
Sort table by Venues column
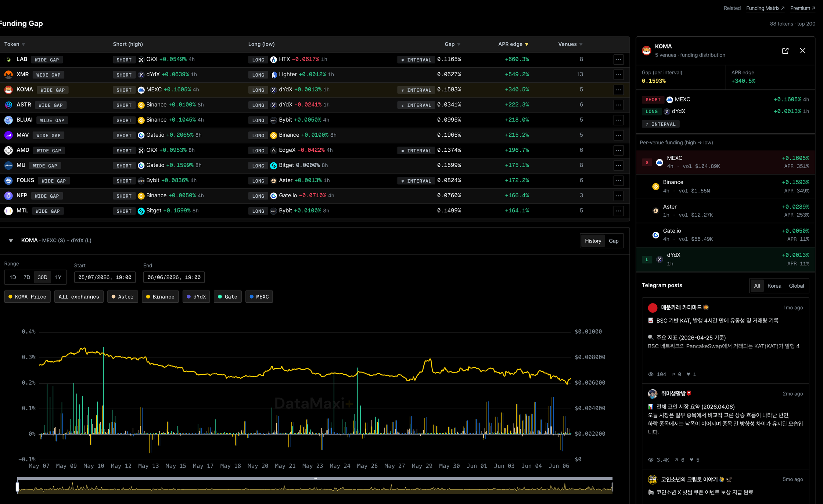click(571, 44)
